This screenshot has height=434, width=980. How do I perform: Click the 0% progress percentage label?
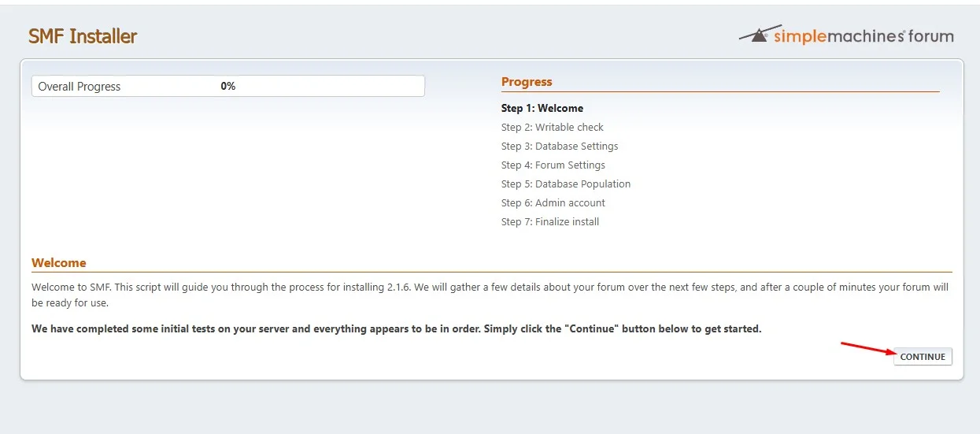(x=228, y=87)
